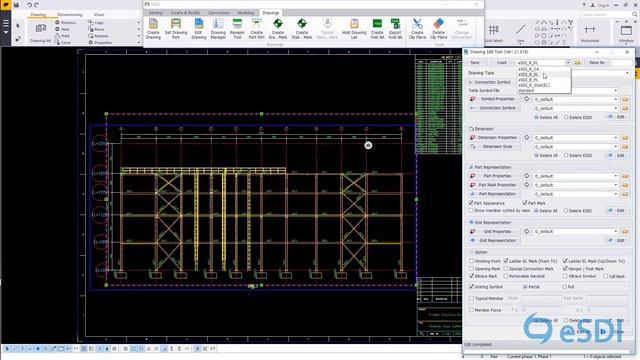Switch to the Modeling ribbon tab
640x360 pixels.
click(x=246, y=13)
